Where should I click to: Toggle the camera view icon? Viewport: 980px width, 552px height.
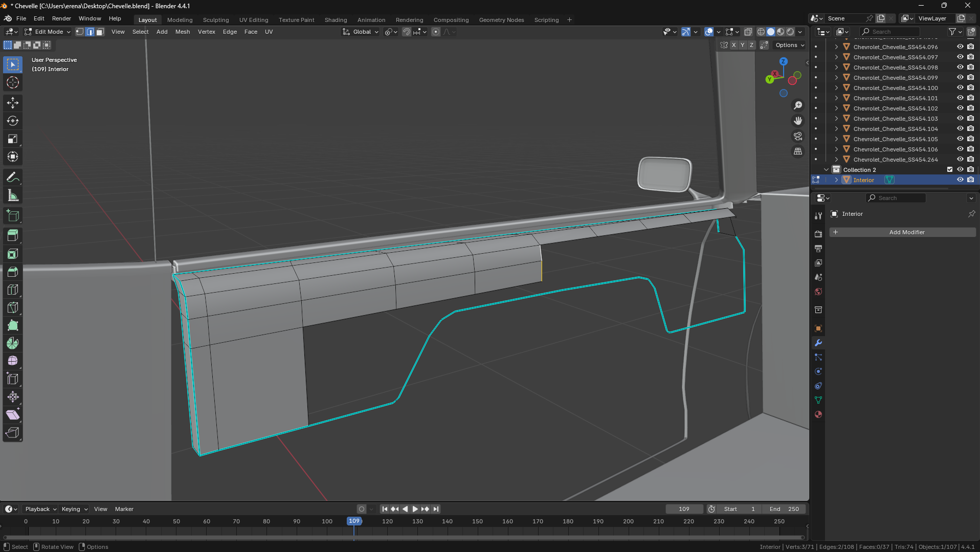tap(798, 136)
